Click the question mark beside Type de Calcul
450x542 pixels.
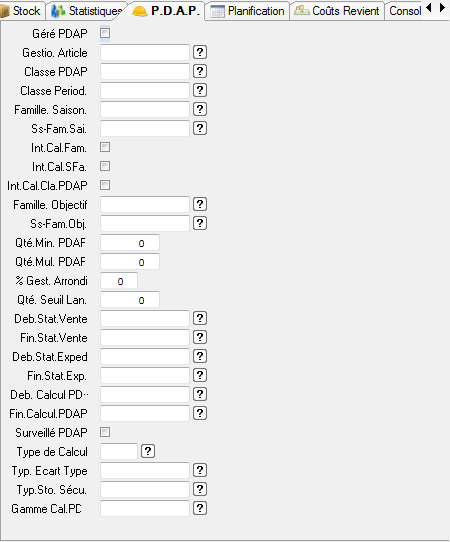tap(148, 451)
